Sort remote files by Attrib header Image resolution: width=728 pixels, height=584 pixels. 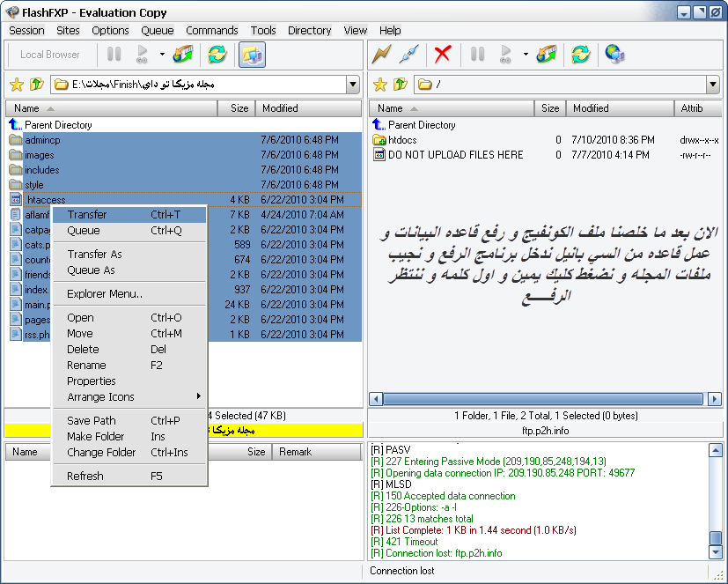click(698, 108)
